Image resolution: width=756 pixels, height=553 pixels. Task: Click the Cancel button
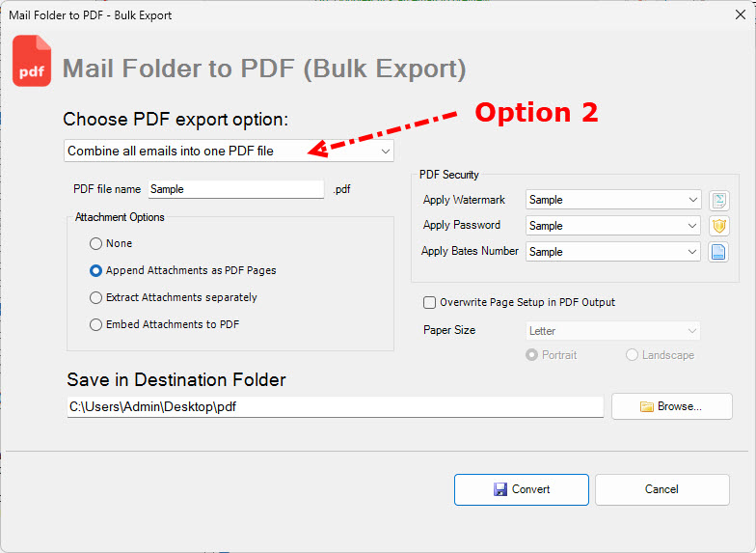[x=661, y=489]
